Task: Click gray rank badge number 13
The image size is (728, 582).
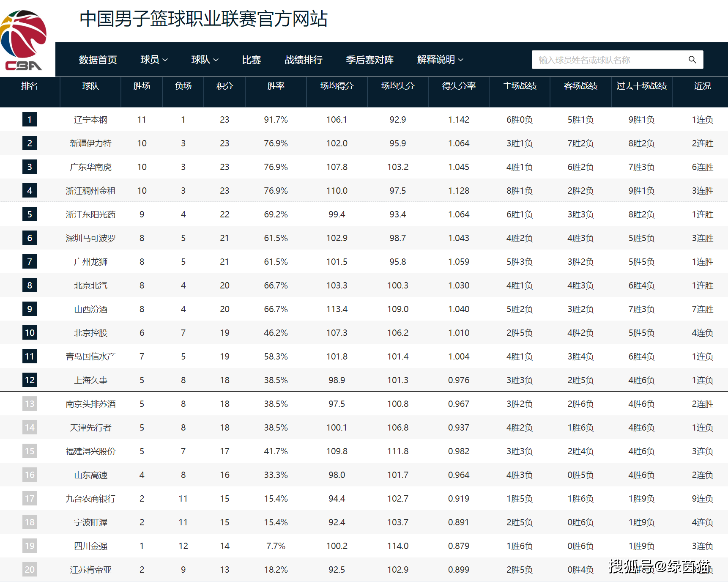Action: tap(30, 404)
